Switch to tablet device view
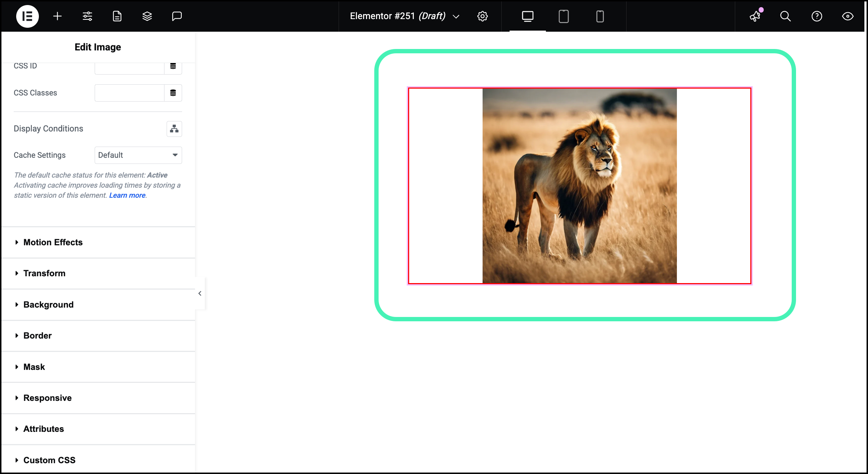The width and height of the screenshot is (868, 474). [x=564, y=16]
